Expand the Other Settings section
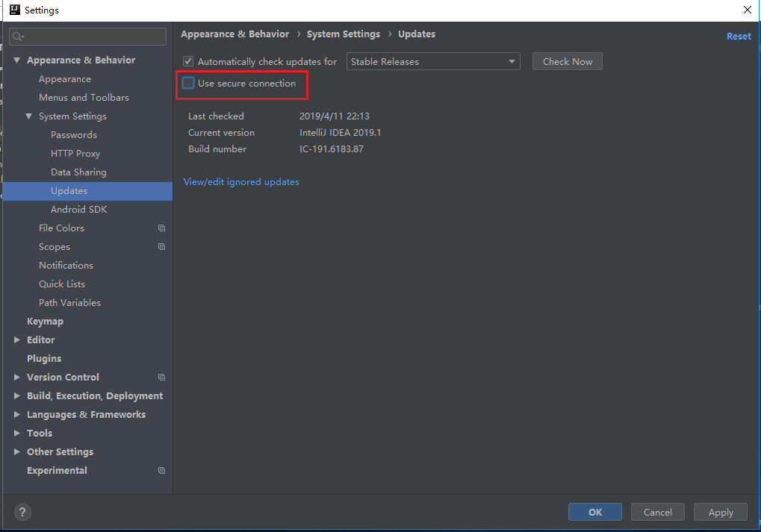761x532 pixels. coord(17,452)
